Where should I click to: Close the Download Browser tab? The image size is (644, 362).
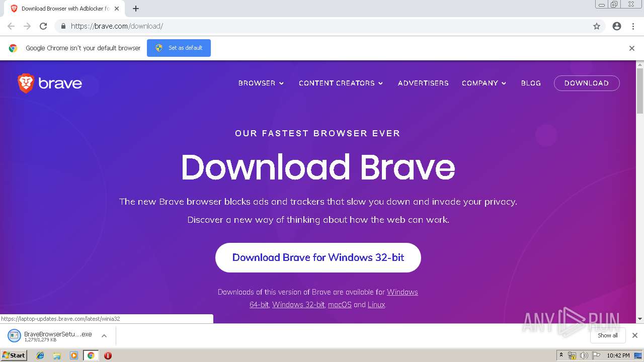pyautogui.click(x=117, y=9)
